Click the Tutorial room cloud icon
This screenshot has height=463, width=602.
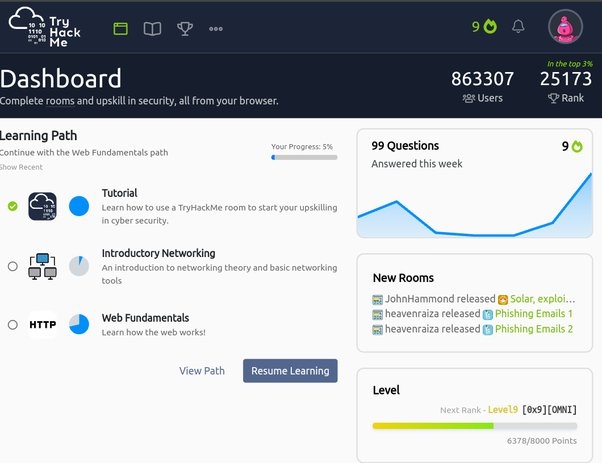point(42,206)
